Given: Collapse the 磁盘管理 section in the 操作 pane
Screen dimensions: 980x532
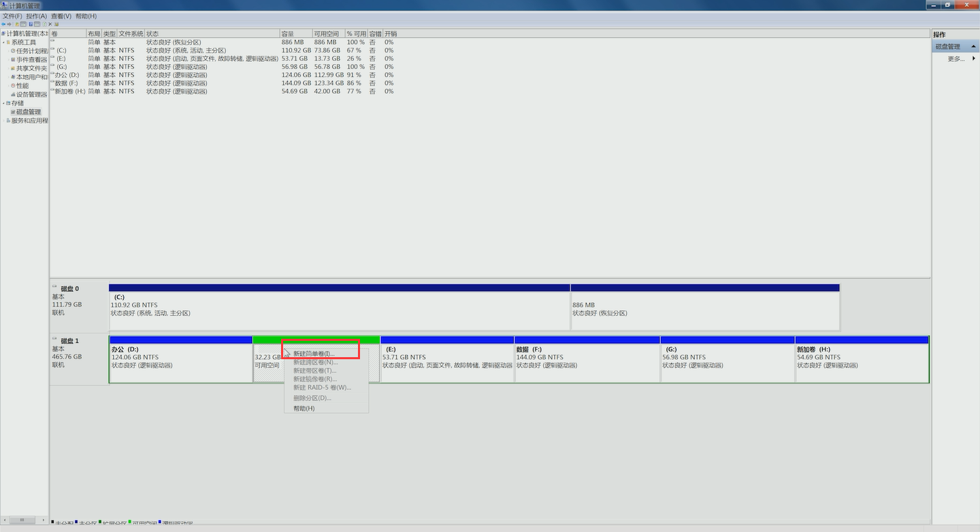Looking at the screenshot, I should click(x=974, y=46).
